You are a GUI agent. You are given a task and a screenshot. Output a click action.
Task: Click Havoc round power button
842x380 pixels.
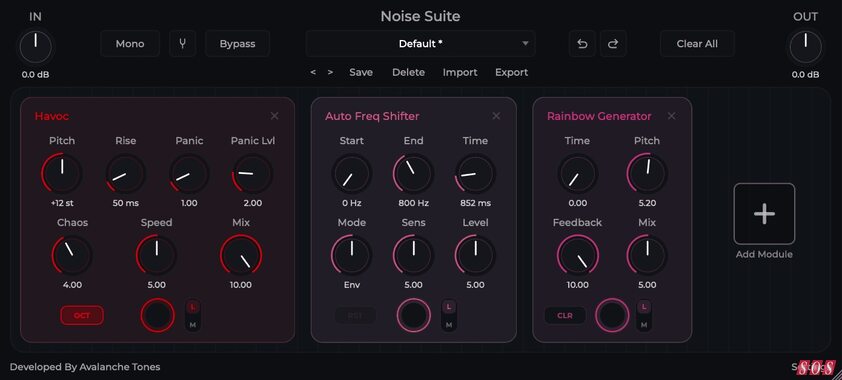tap(157, 315)
